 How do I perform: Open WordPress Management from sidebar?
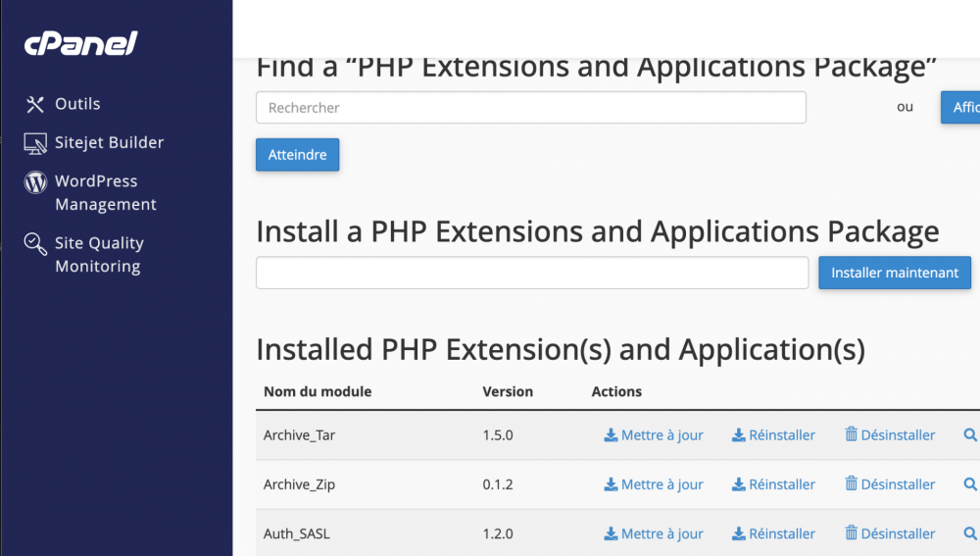tap(105, 193)
